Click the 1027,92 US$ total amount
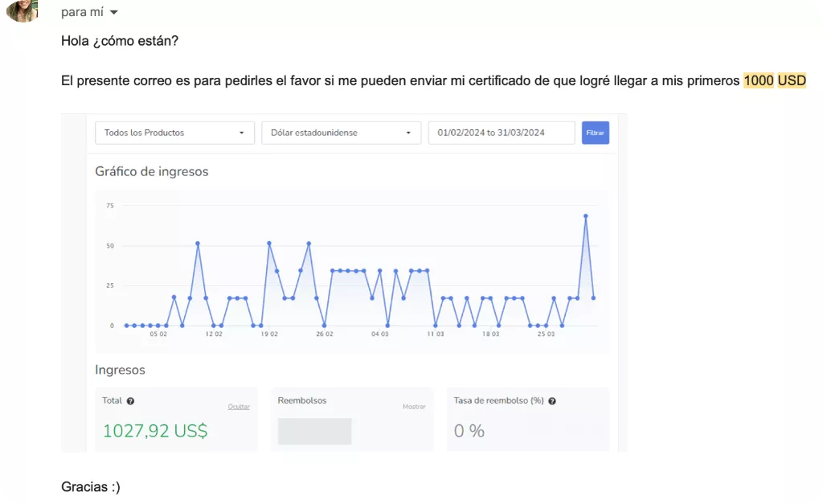Viewport: 823px width, 504px height. coord(155,431)
